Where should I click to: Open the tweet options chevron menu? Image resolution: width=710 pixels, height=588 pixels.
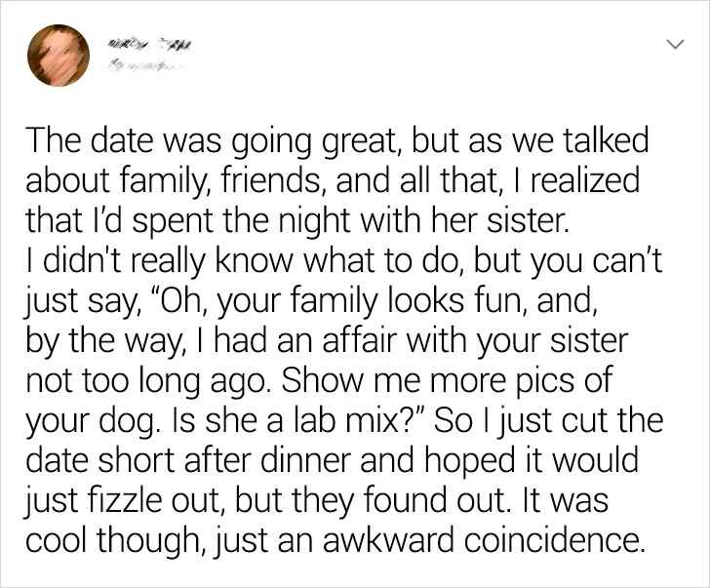pos(671,44)
